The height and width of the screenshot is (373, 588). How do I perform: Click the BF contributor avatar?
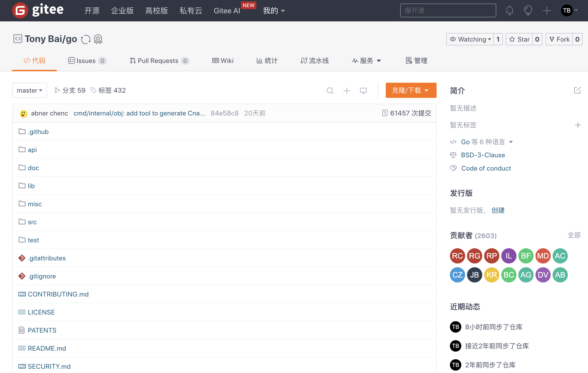click(525, 256)
